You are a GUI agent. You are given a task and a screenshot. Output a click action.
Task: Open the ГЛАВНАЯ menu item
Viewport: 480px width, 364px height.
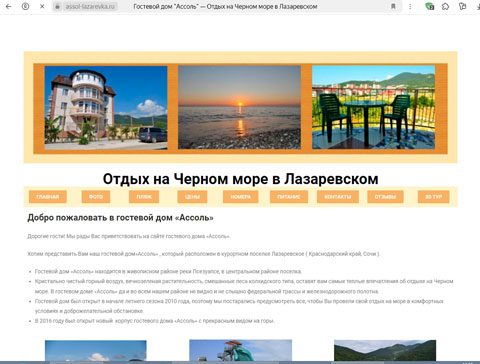point(48,197)
